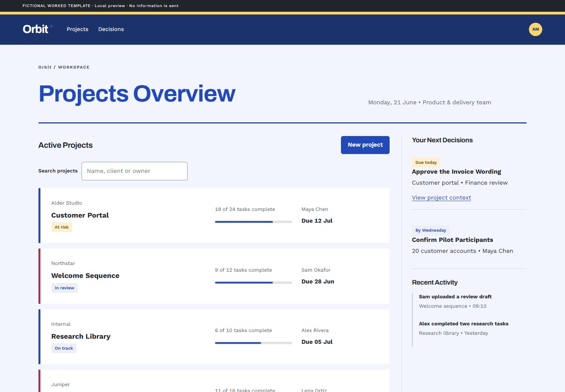Click the New project button
The width and height of the screenshot is (565, 392).
click(365, 145)
